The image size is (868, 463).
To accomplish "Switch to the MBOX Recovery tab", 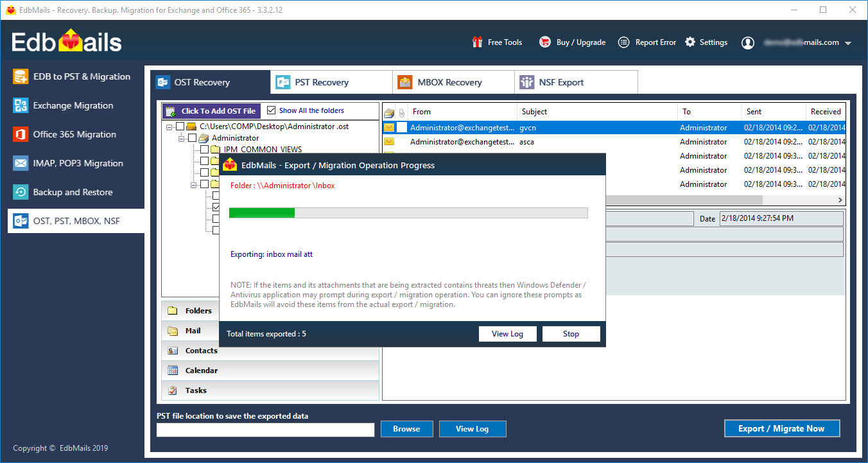I will point(453,82).
